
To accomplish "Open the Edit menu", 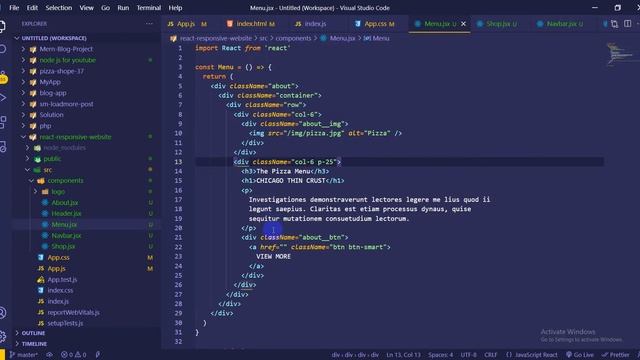I will (x=32, y=8).
